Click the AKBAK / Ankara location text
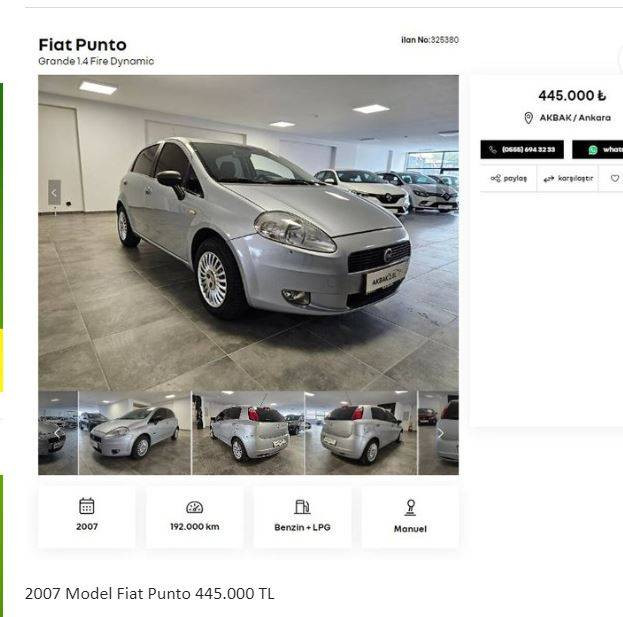Image resolution: width=623 pixels, height=617 pixels. [575, 118]
